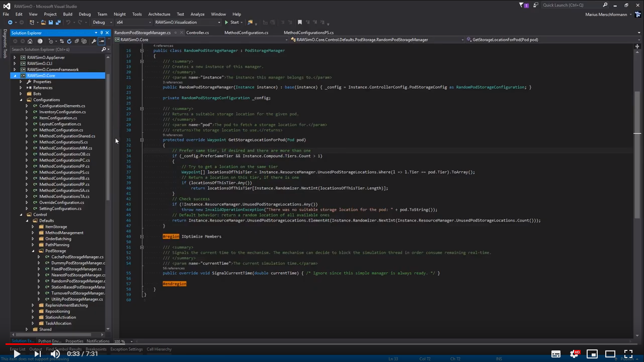Click Show All Files icon
This screenshot has height=362, width=644.
[84, 41]
